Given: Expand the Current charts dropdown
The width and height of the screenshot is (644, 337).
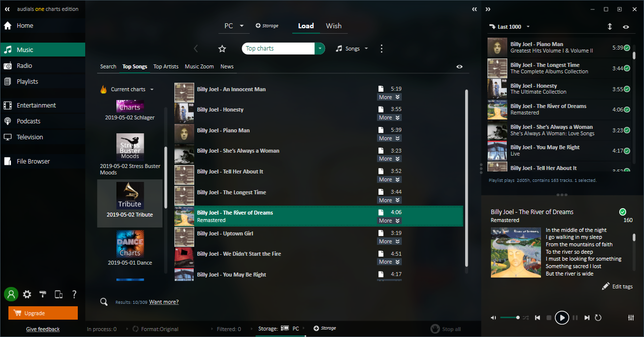Looking at the screenshot, I should coord(127,89).
